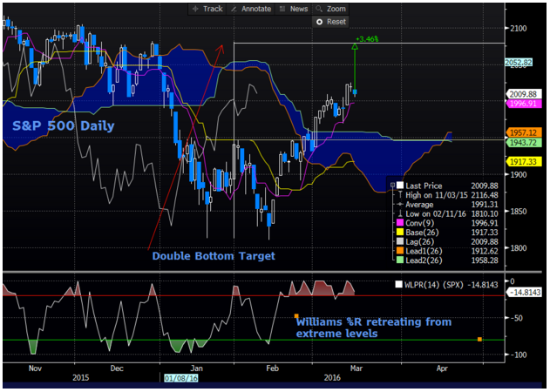This screenshot has height=392, width=550.
Task: Click the Jan month axis label
Action: point(196,368)
